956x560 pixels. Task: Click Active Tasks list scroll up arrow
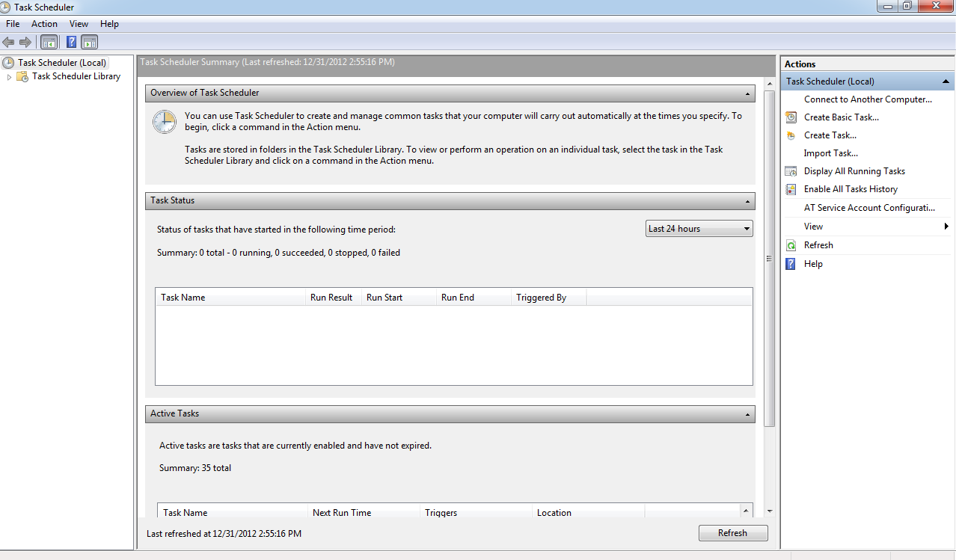pyautogui.click(x=746, y=511)
